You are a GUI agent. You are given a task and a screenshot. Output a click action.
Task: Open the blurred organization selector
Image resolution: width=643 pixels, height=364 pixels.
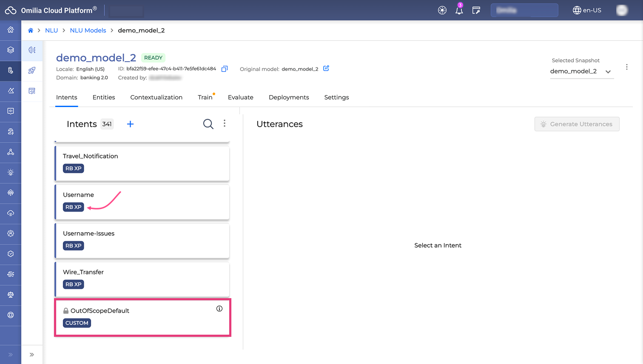pos(524,10)
